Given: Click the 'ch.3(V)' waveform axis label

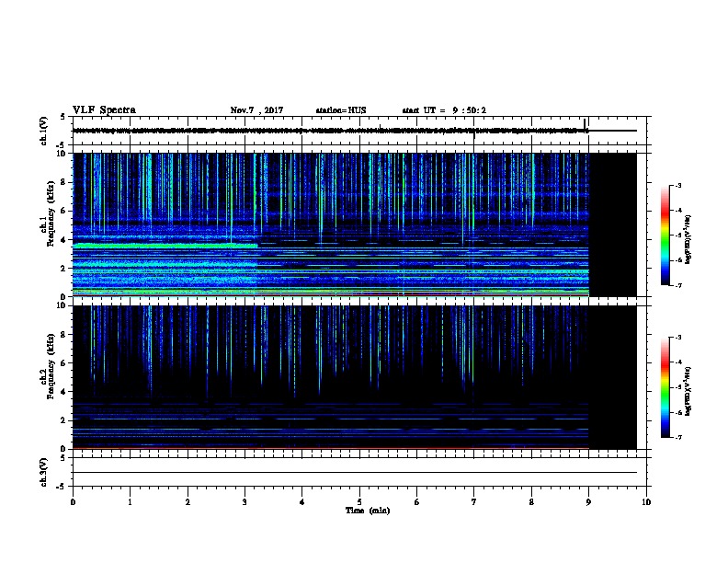Looking at the screenshot, I should (44, 472).
